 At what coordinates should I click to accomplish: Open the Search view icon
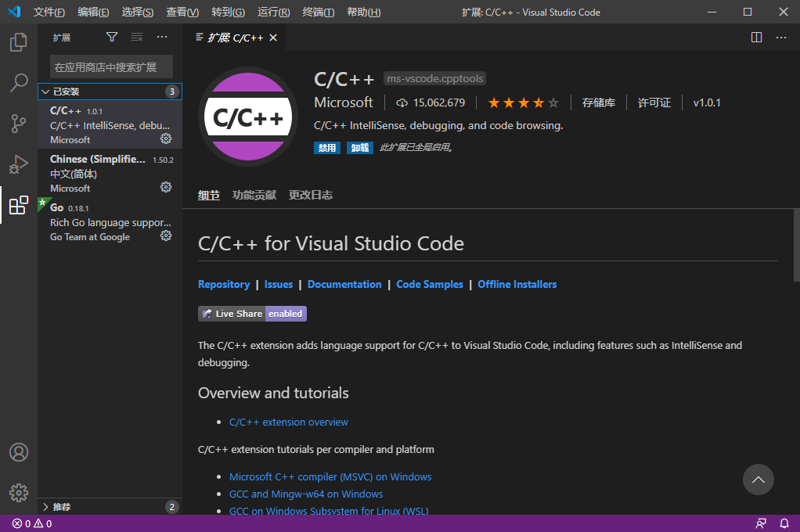point(19,83)
